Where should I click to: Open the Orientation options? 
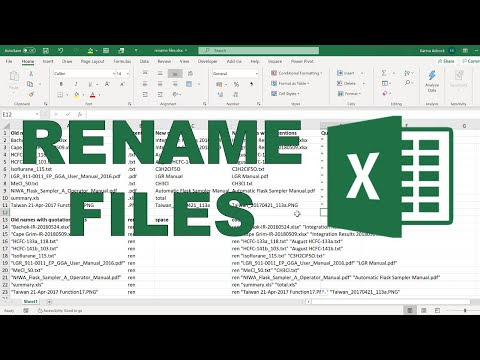pyautogui.click(x=177, y=95)
